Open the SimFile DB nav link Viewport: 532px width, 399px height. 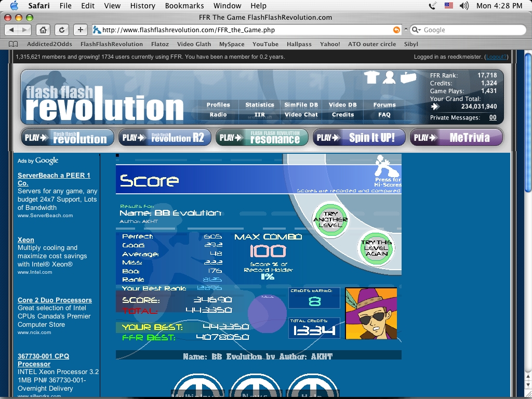click(x=301, y=105)
